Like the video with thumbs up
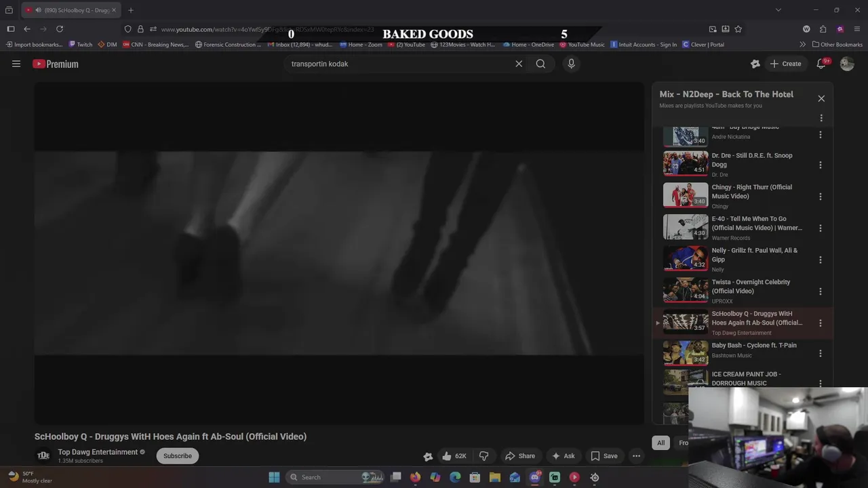This screenshot has width=868, height=488. click(x=454, y=456)
